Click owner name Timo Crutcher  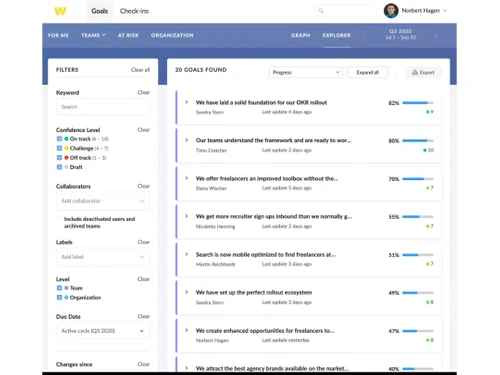pyautogui.click(x=211, y=150)
